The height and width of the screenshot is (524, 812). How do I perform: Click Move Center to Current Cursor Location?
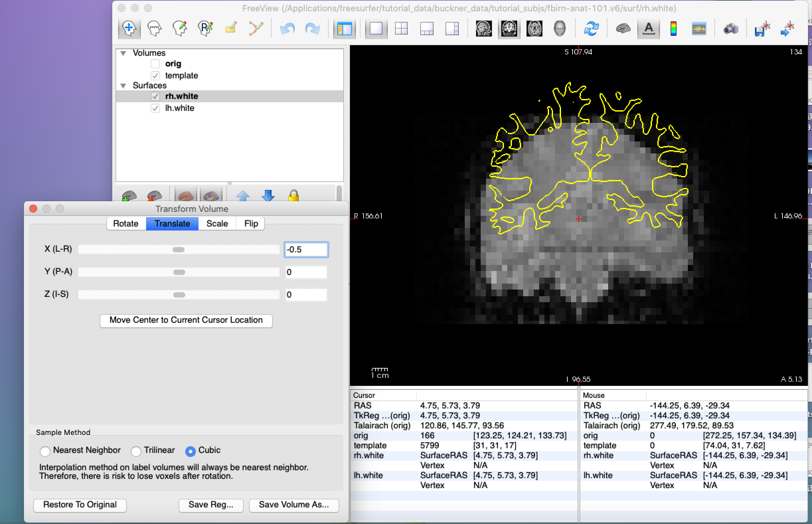[x=186, y=320]
